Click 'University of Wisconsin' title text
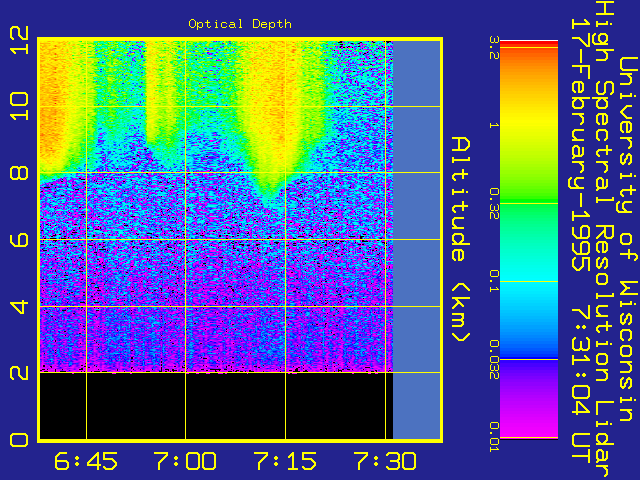The image size is (640, 480). tap(627, 239)
